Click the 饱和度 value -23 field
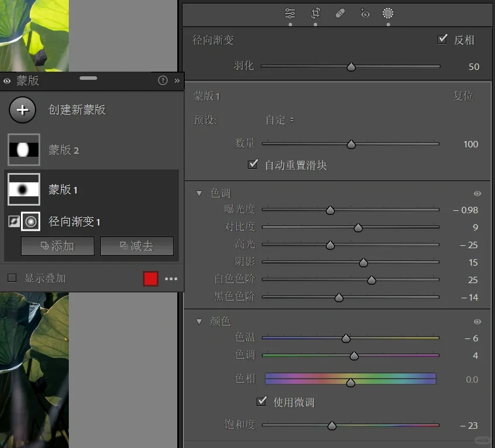 pos(469,426)
